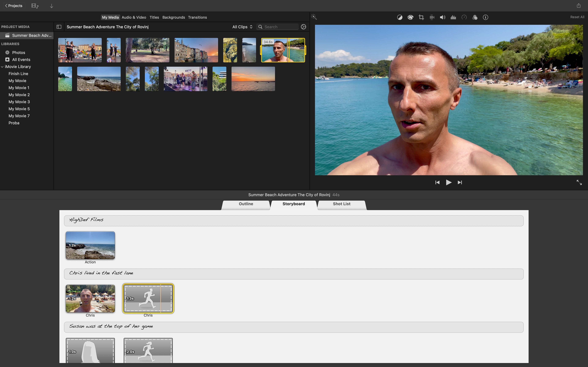The width and height of the screenshot is (588, 367).
Task: Click the magic wand auto-enhance icon
Action: (314, 17)
